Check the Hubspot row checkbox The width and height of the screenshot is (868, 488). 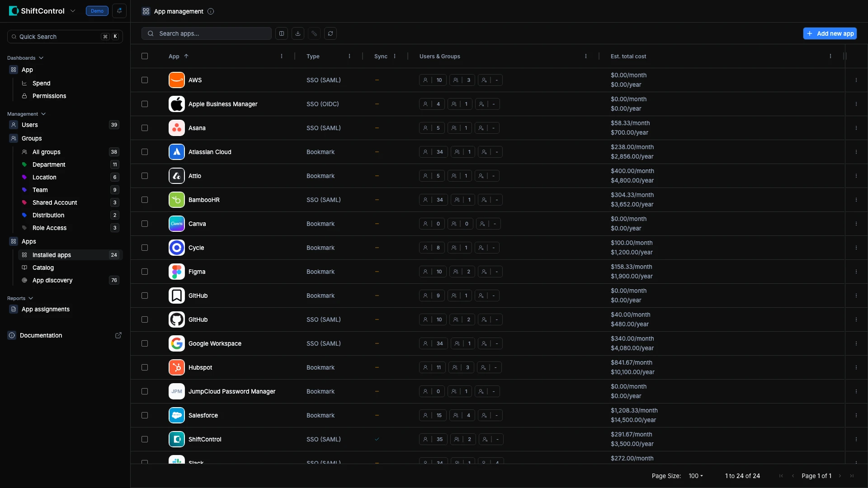[145, 367]
